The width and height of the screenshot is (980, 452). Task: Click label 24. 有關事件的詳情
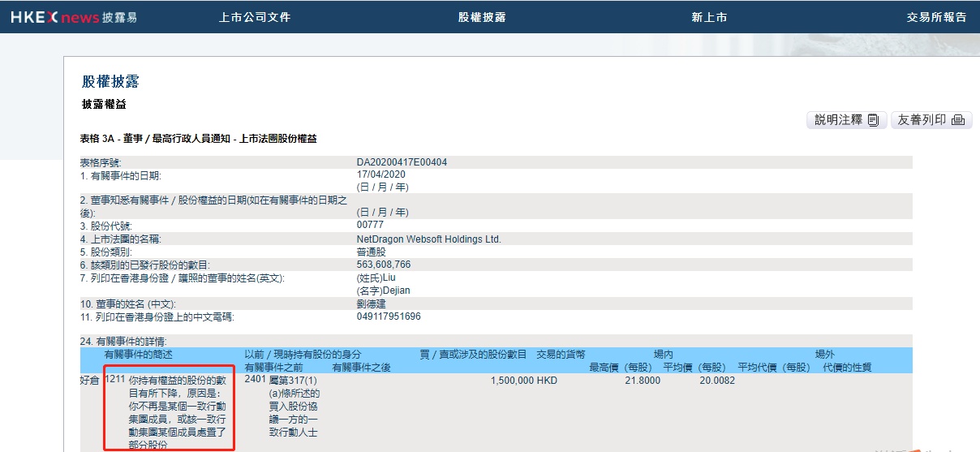123,342
